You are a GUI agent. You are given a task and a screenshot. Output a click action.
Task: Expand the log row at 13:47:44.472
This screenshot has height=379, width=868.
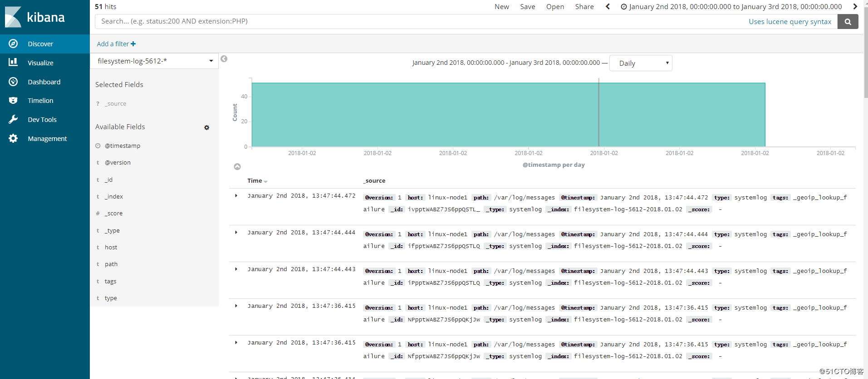(236, 196)
